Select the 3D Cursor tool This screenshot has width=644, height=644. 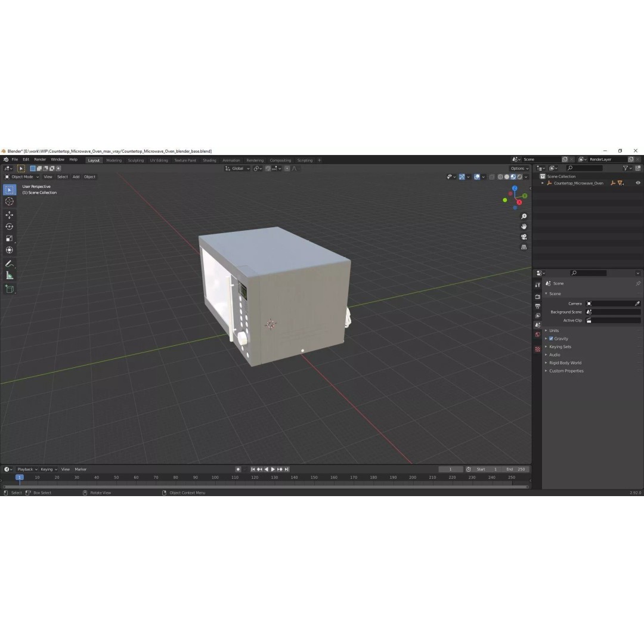click(10, 202)
